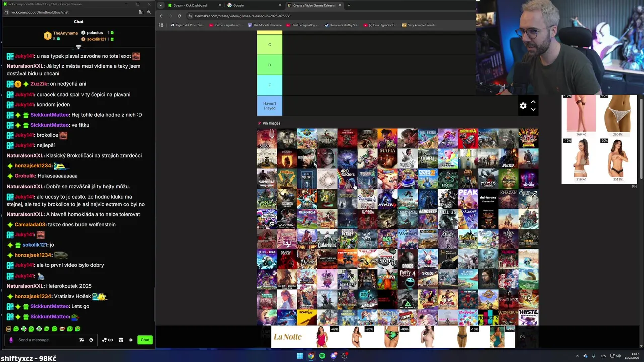This screenshot has width=644, height=362.
Task: Click username ZuzZik in chat
Action: point(39,84)
